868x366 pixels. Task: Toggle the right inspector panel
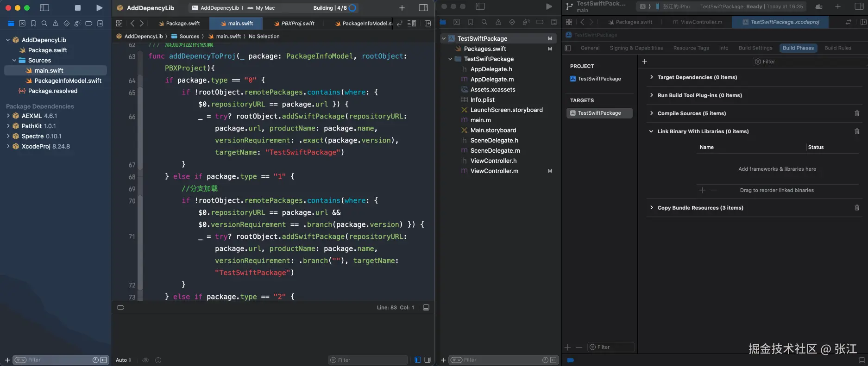tap(423, 8)
